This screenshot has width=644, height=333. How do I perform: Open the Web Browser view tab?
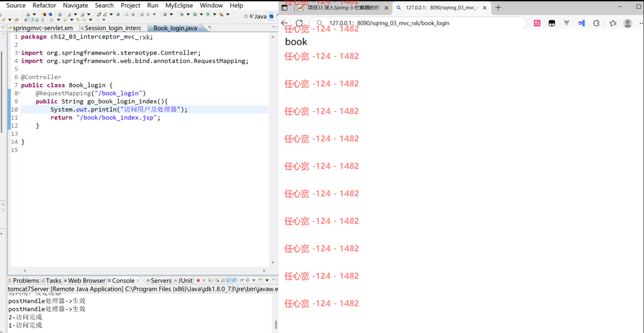tap(84, 281)
